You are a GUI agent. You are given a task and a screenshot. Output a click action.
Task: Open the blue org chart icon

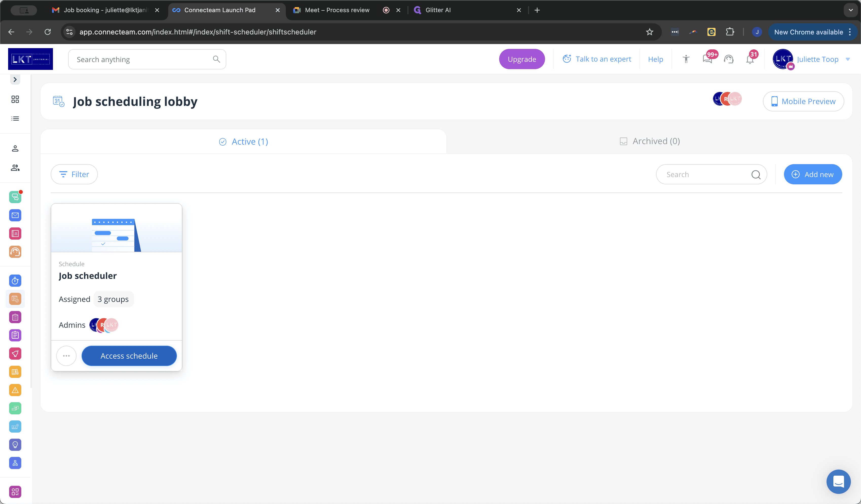tap(15, 463)
